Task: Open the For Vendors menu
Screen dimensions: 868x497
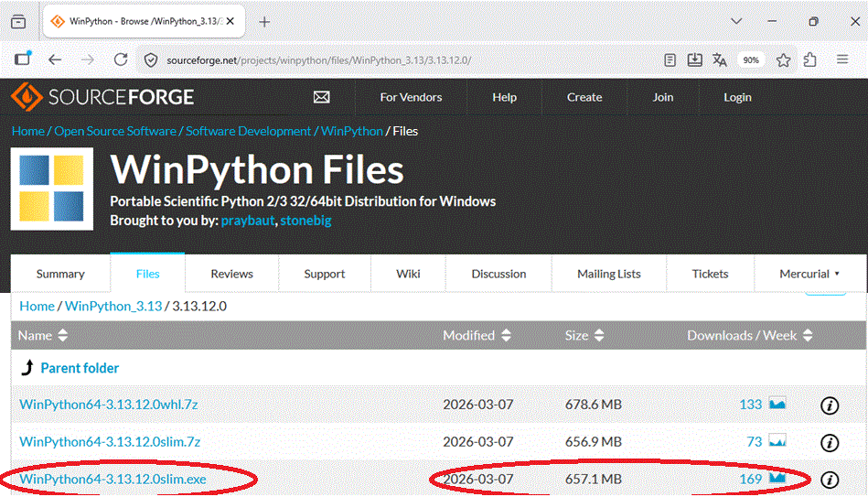Action: click(x=411, y=97)
